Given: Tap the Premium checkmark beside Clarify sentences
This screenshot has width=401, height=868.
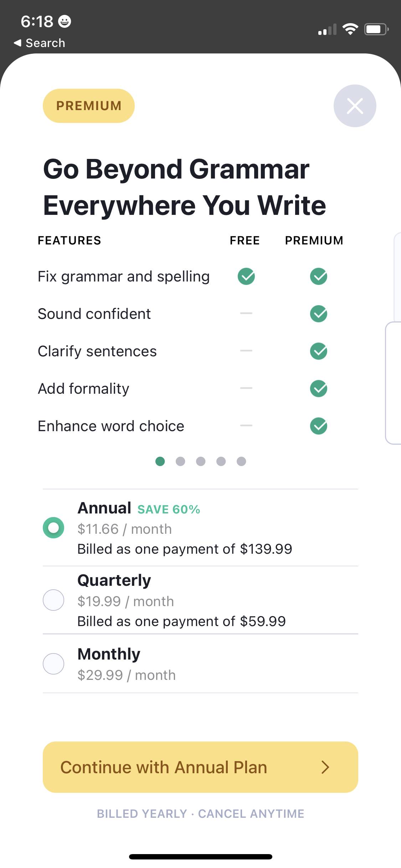Looking at the screenshot, I should click(319, 351).
